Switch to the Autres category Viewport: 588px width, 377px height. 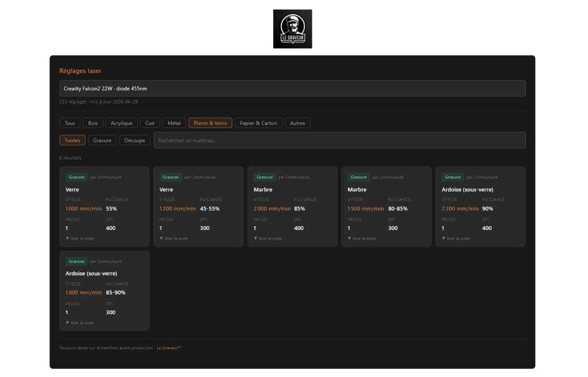pos(297,123)
